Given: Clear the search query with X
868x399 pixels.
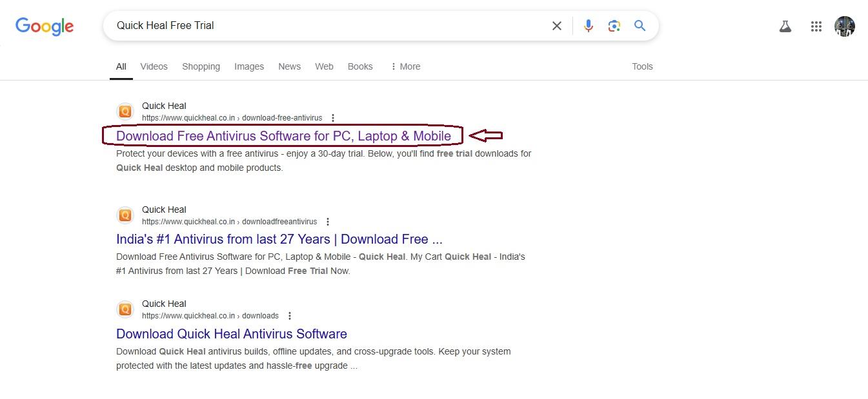Looking at the screenshot, I should (x=556, y=26).
